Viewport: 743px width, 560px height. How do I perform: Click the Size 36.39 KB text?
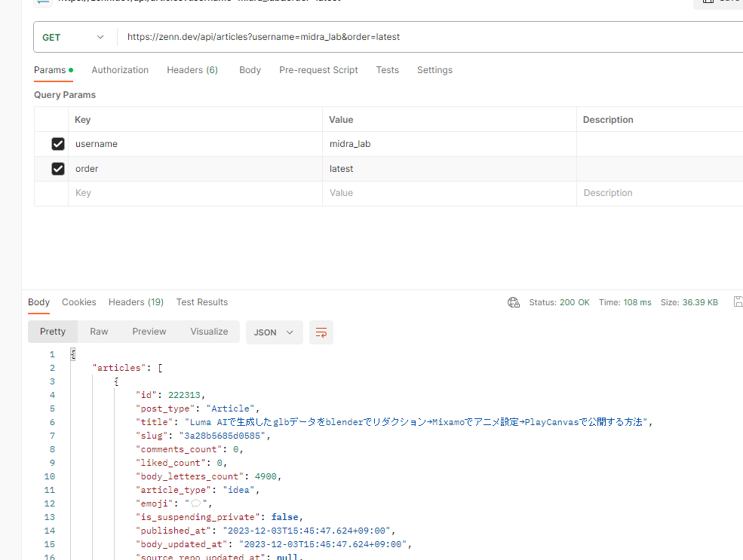(x=689, y=302)
